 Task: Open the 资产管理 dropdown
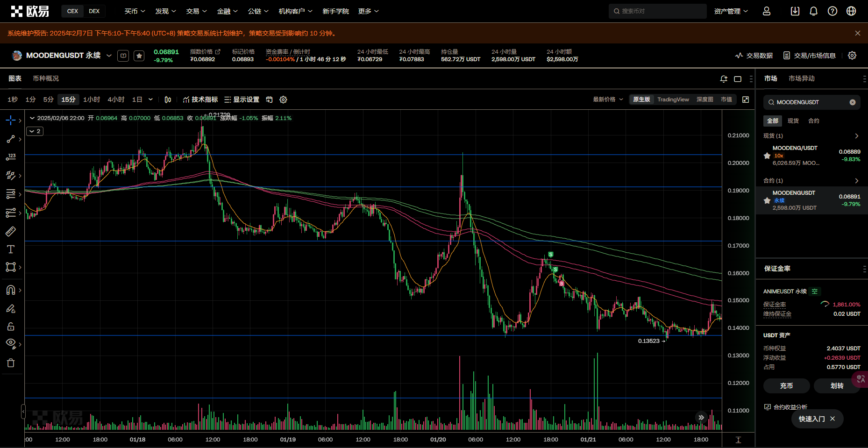[731, 11]
